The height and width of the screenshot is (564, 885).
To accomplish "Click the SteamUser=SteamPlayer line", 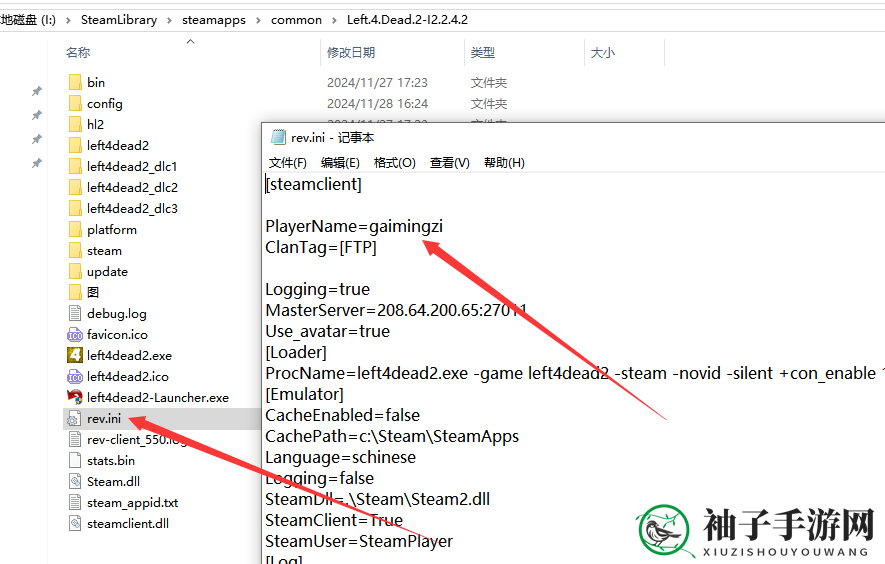I will coord(359,541).
